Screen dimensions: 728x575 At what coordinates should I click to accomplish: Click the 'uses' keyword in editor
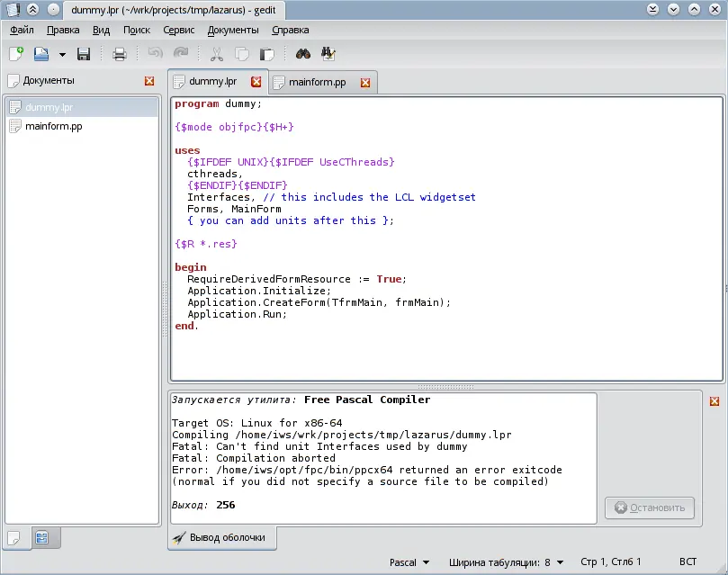pos(187,150)
